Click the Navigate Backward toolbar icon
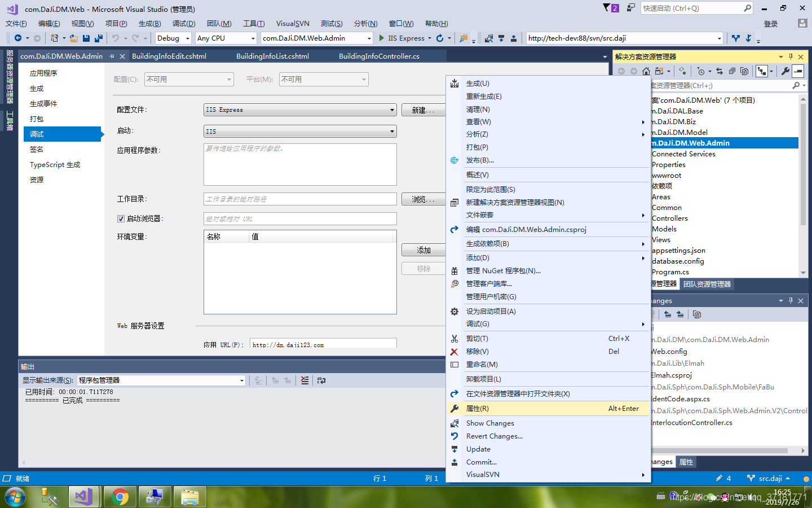Screen dimensions: 812x508 (18, 38)
